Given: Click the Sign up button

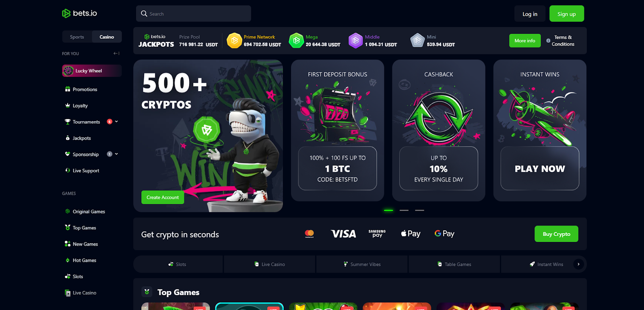Looking at the screenshot, I should click(x=566, y=14).
